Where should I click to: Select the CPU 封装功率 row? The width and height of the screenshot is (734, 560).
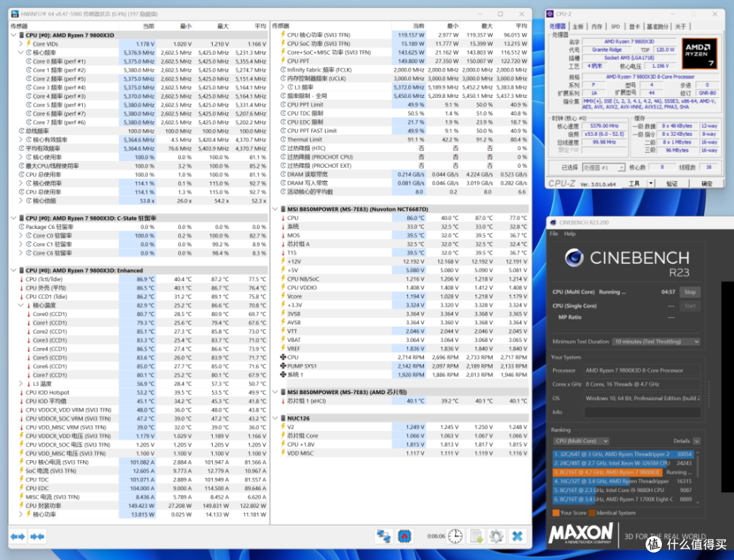139,506
